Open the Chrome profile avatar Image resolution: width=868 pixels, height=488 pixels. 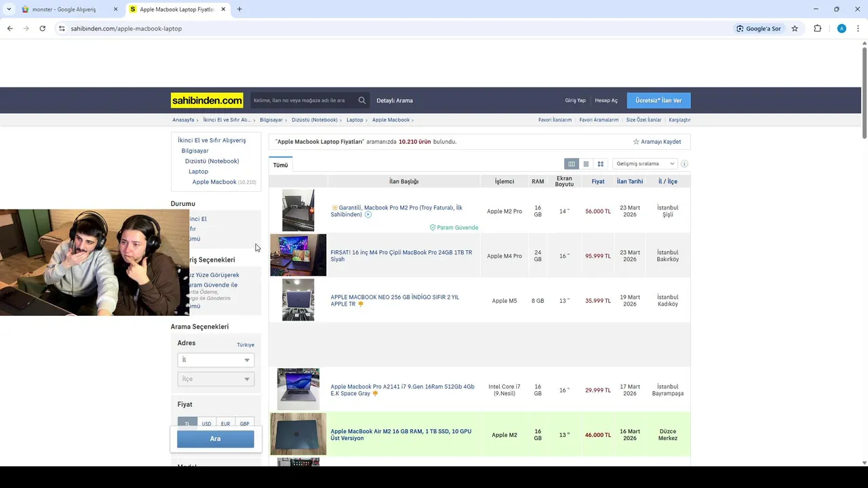point(842,28)
